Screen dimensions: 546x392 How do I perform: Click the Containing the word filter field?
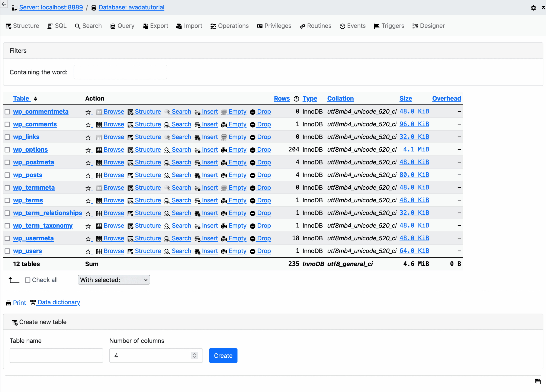[120, 72]
